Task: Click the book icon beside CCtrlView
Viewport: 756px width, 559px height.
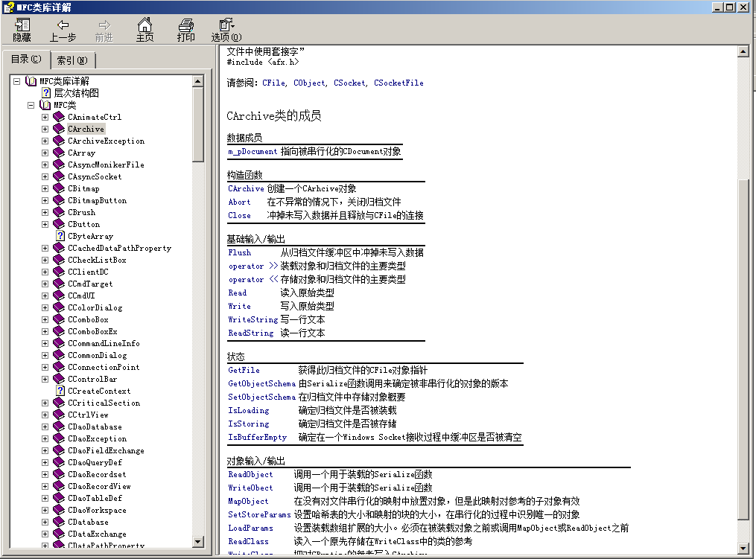Action: coord(59,415)
